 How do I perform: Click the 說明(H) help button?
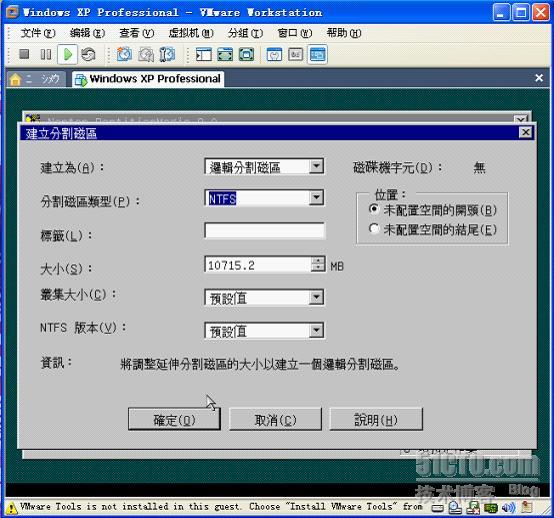tap(376, 419)
